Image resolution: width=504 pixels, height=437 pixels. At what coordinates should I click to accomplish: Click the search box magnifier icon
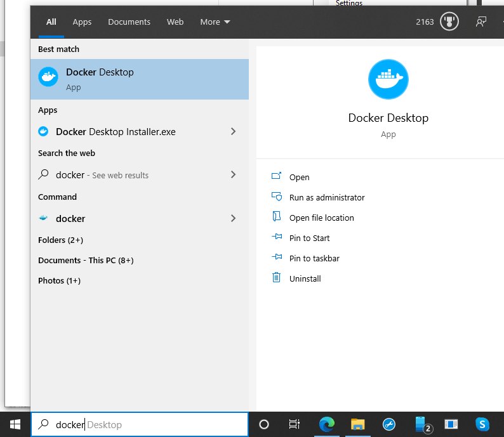(43, 424)
